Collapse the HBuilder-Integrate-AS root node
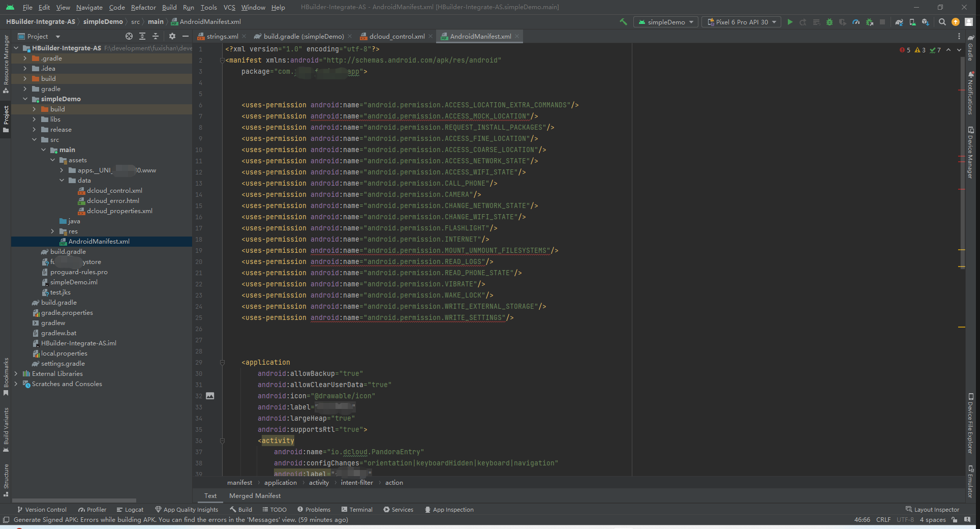Viewport: 980px width, 529px height. [x=16, y=48]
